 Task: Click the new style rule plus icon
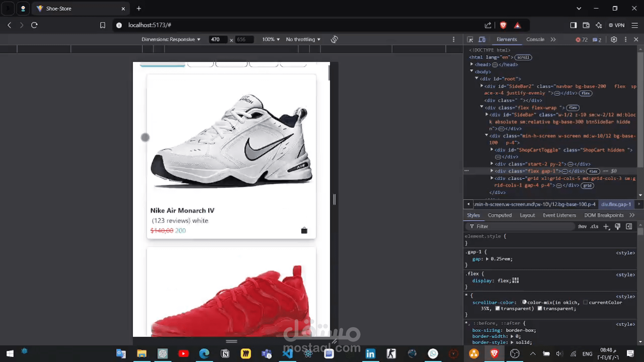pyautogui.click(x=606, y=227)
